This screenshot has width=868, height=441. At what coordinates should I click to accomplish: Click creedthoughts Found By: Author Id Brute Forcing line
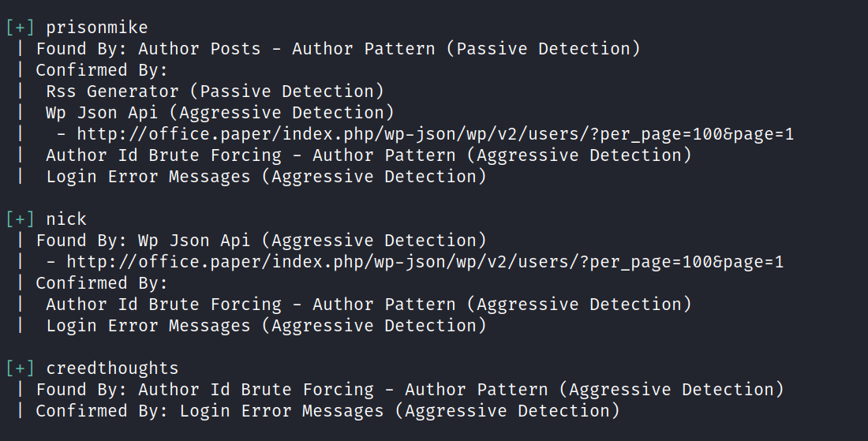coord(410,390)
